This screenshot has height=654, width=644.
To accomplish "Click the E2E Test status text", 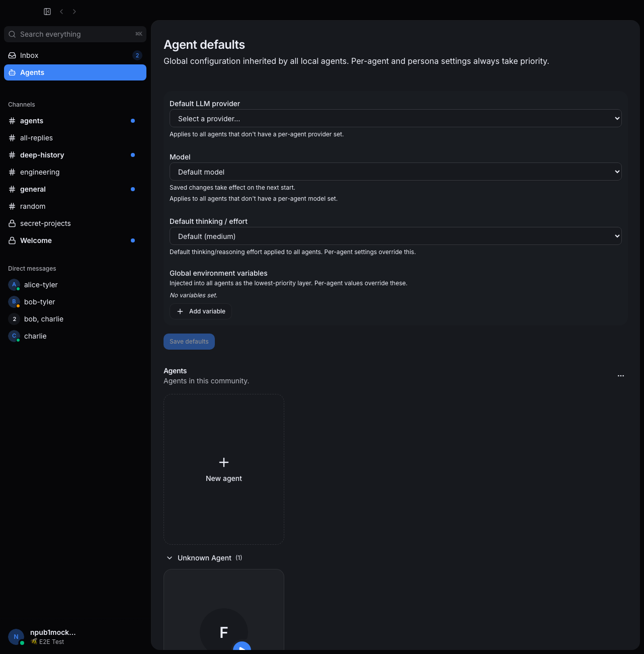I will point(52,642).
